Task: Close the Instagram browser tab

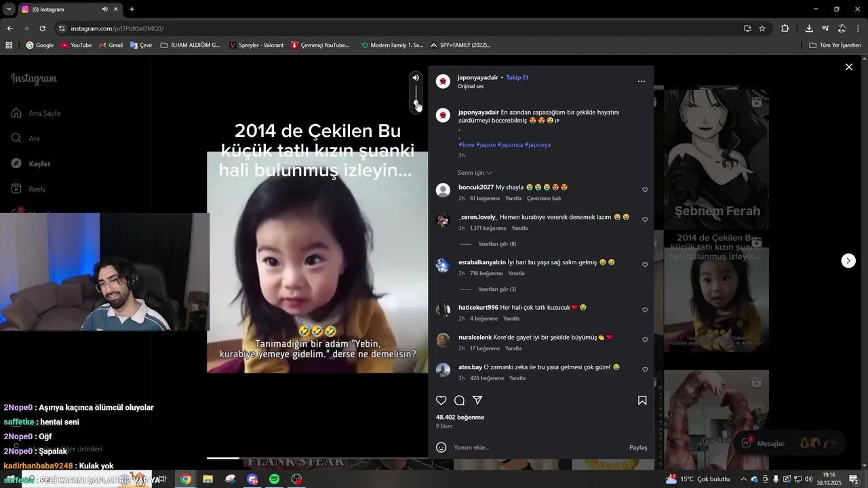Action: click(x=116, y=9)
